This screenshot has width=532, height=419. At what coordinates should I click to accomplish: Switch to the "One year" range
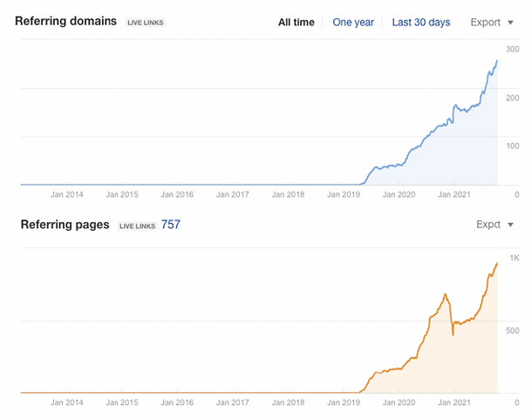pos(352,22)
